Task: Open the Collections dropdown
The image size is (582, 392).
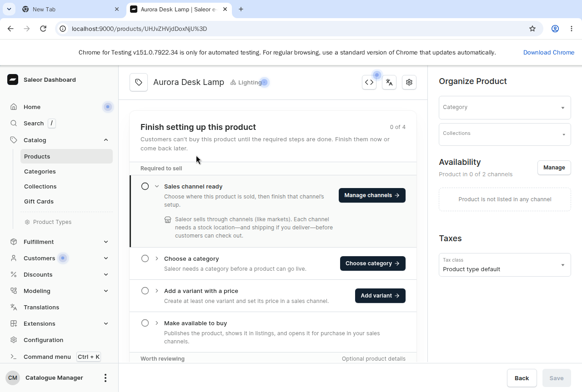Action: point(505,134)
